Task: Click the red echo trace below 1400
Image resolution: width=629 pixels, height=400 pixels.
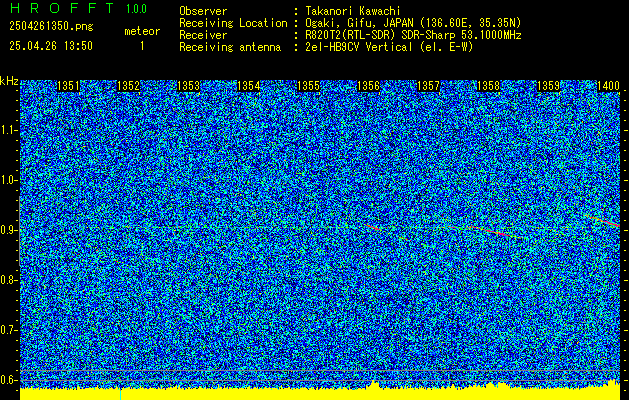Action: (x=604, y=220)
